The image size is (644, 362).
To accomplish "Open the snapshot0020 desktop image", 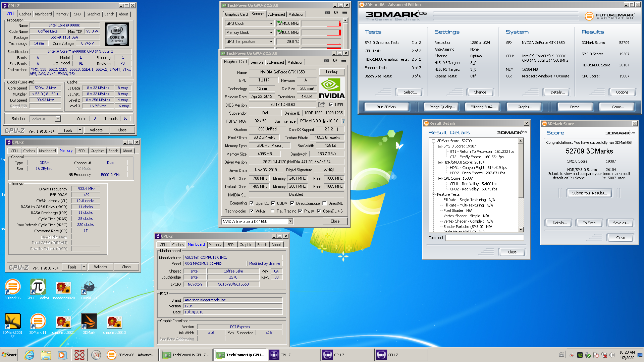I will click(x=63, y=289).
